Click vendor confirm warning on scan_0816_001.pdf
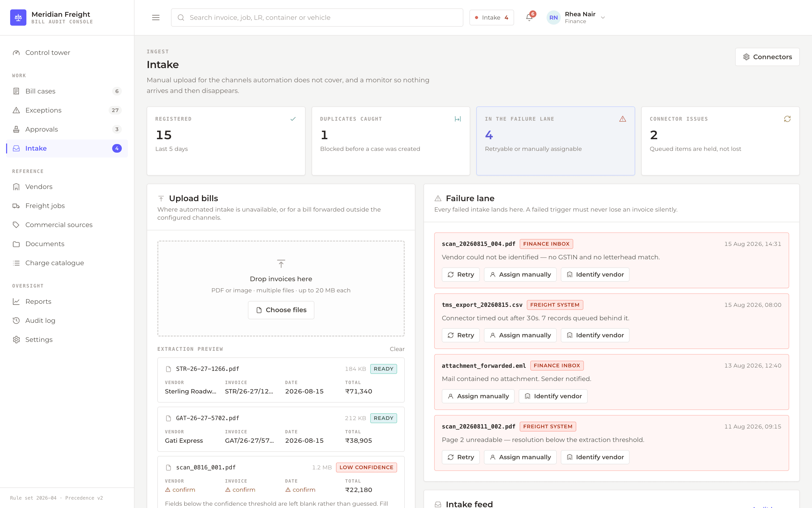Image resolution: width=812 pixels, height=508 pixels. coord(180,490)
